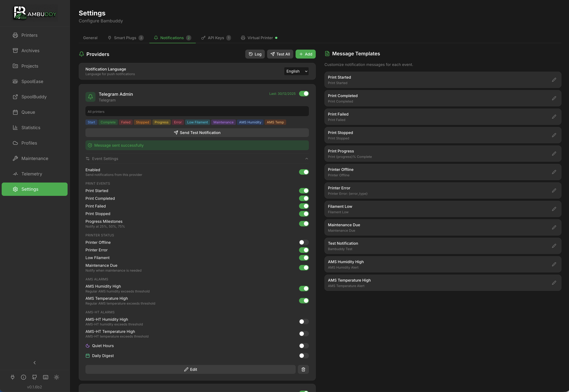569x392 pixels.
Task: Enable the Quiet Hours toggle
Action: pos(303,346)
